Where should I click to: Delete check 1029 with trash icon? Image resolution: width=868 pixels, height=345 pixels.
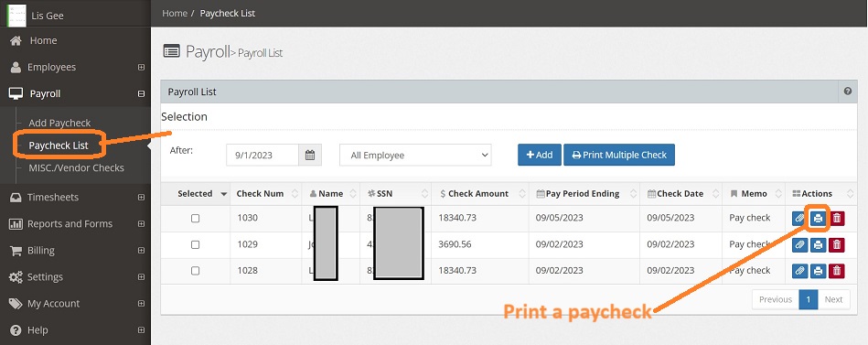tap(837, 244)
